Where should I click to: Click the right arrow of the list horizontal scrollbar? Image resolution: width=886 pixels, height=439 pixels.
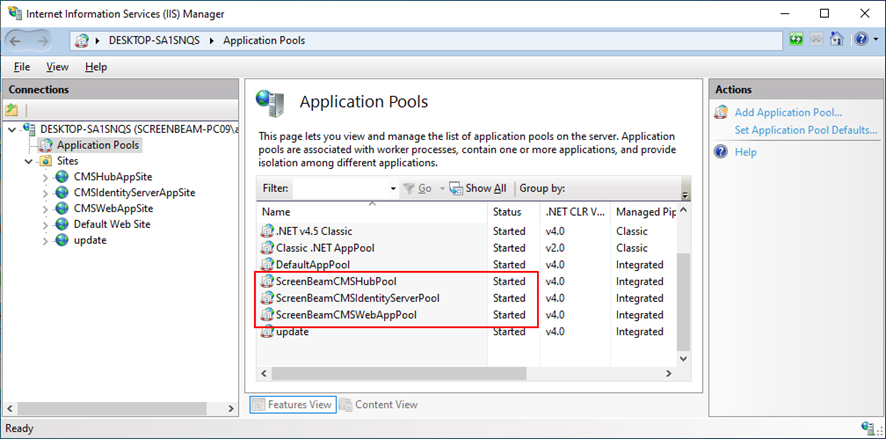668,373
